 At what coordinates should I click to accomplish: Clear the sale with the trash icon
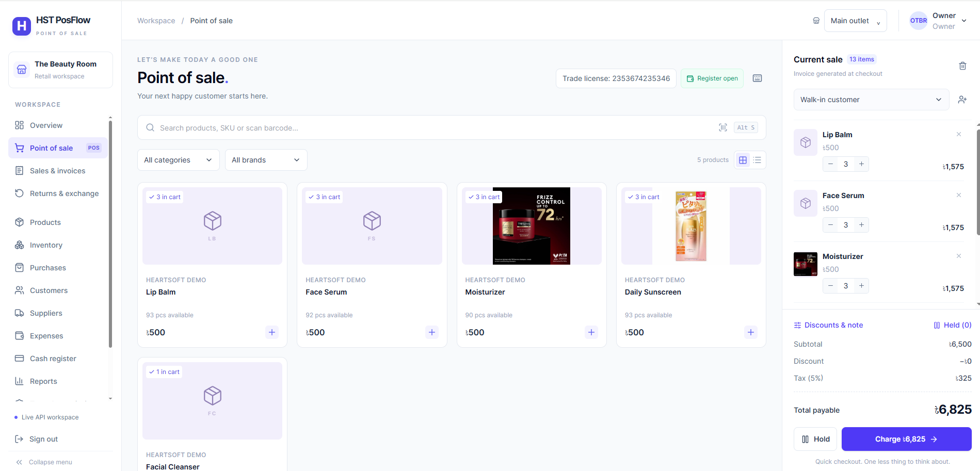point(962,66)
